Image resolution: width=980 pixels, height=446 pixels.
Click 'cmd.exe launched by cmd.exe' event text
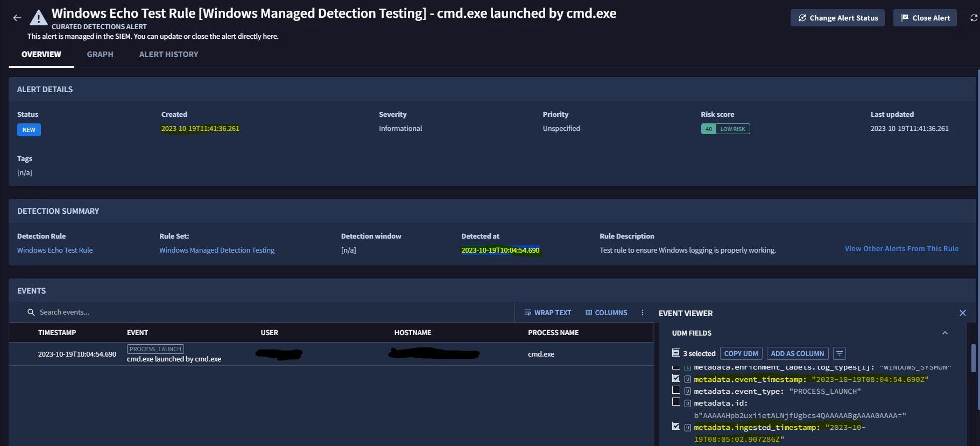[174, 359]
